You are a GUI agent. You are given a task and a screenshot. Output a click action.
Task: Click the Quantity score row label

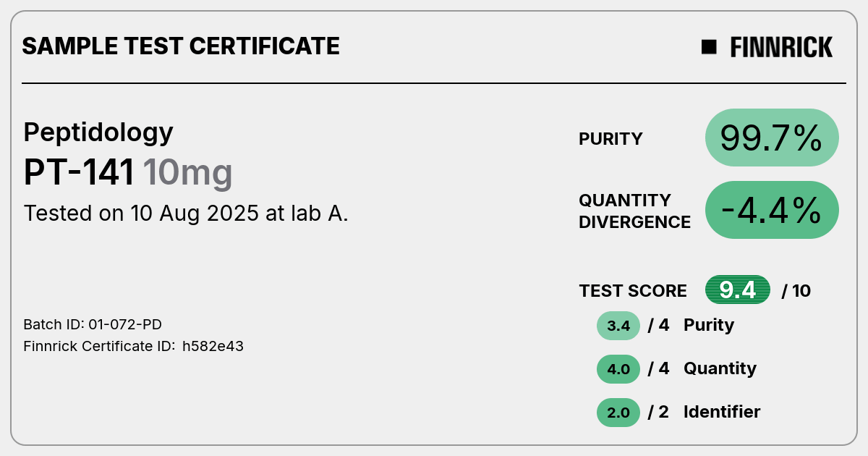coord(720,368)
